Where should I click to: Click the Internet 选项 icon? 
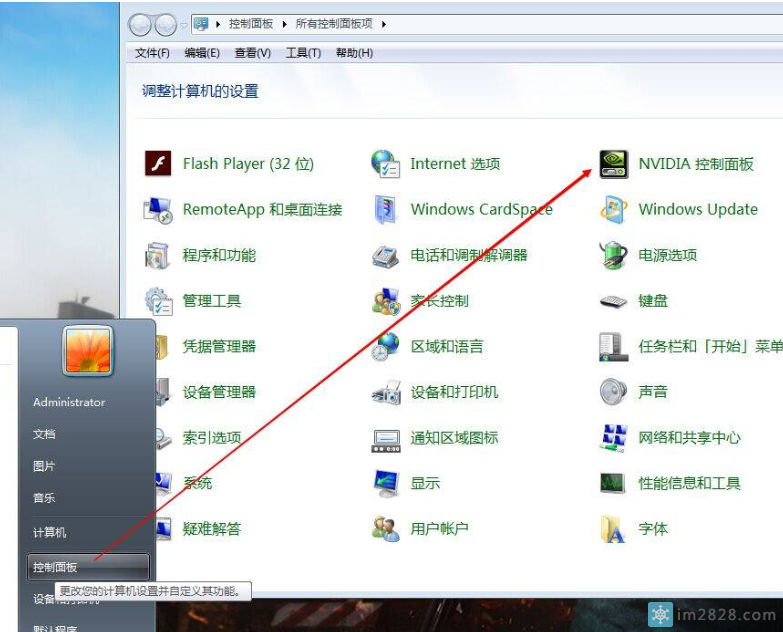pyautogui.click(x=385, y=164)
